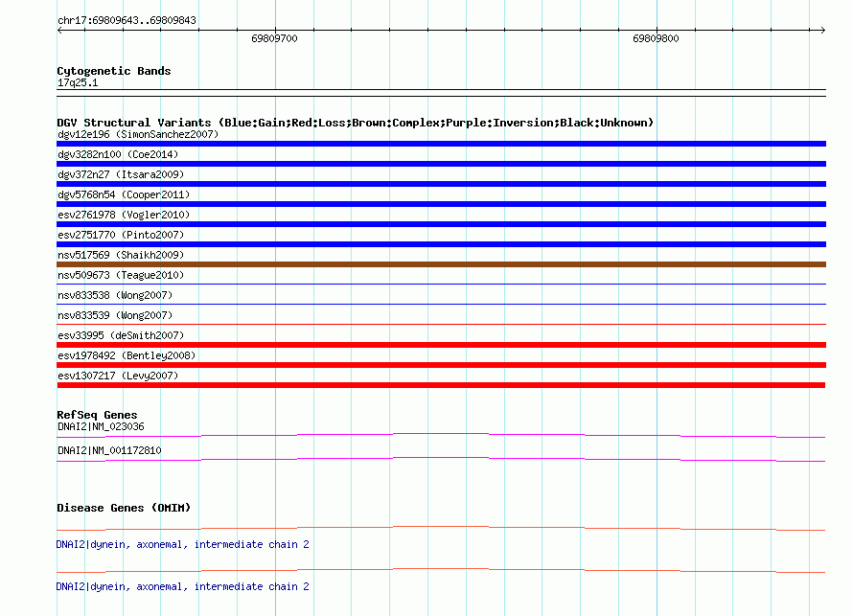This screenshot has width=853, height=616.
Task: Open variant esv2751770 (Pinto2007) label
Action: tap(121, 235)
